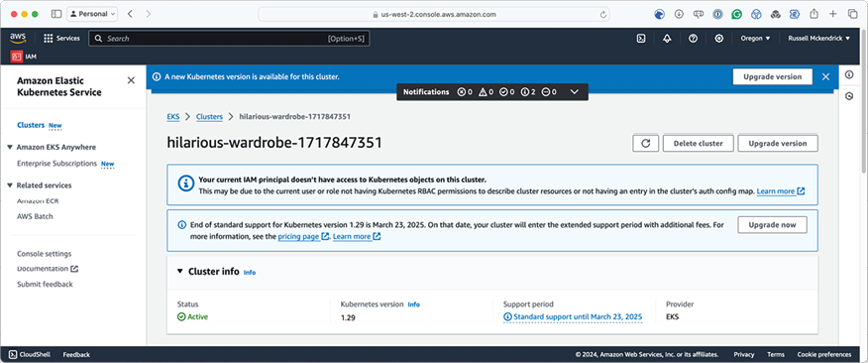
Task: Click Info next to Kubernetes version
Action: 413,304
